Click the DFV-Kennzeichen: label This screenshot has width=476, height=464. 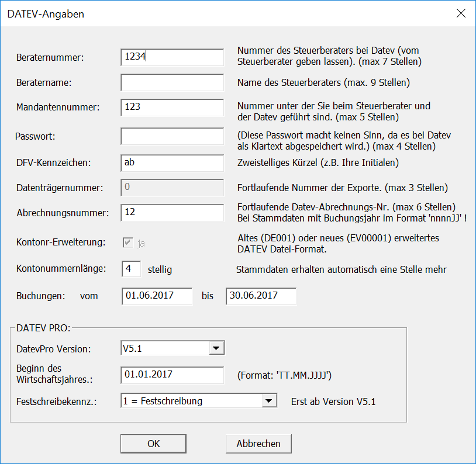click(x=54, y=162)
